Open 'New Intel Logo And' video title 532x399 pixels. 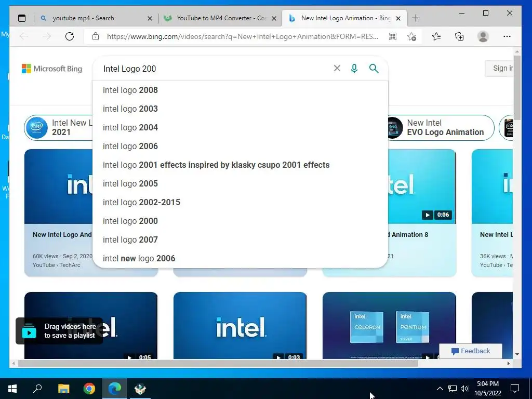62,234
